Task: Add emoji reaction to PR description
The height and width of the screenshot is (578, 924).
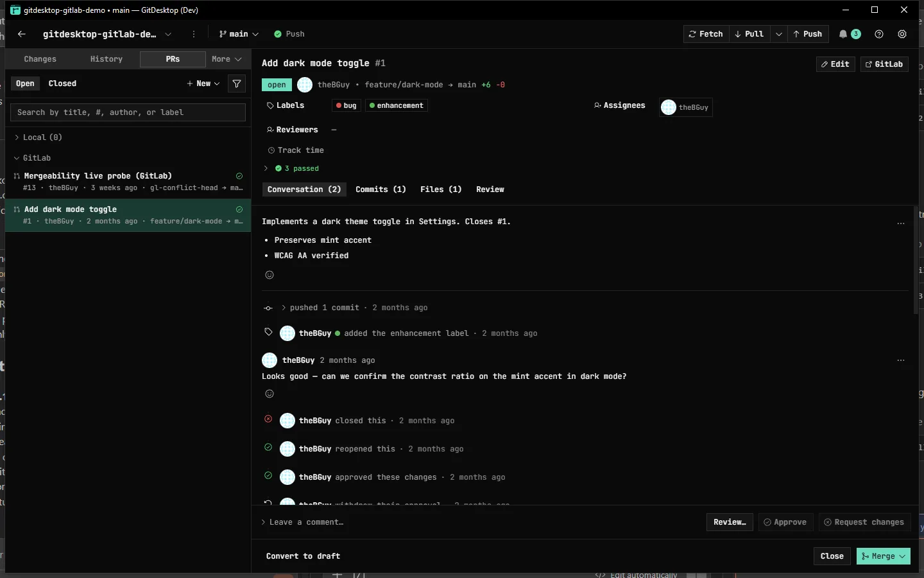Action: [269, 275]
